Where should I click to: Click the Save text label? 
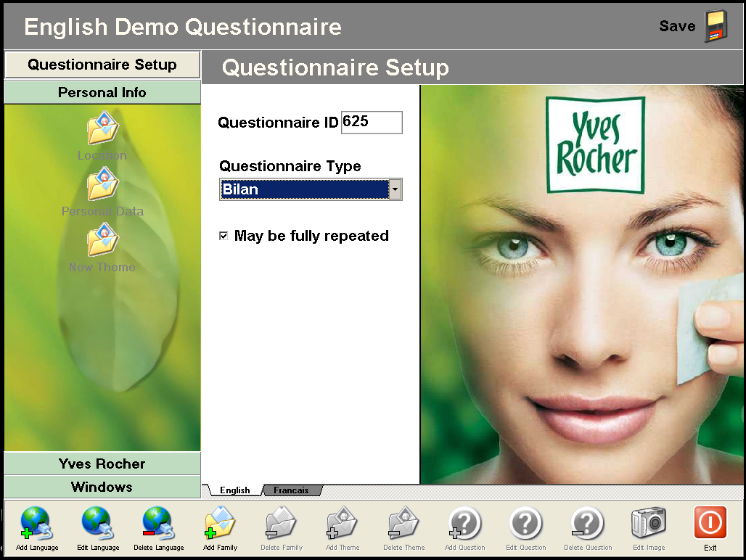677,26
